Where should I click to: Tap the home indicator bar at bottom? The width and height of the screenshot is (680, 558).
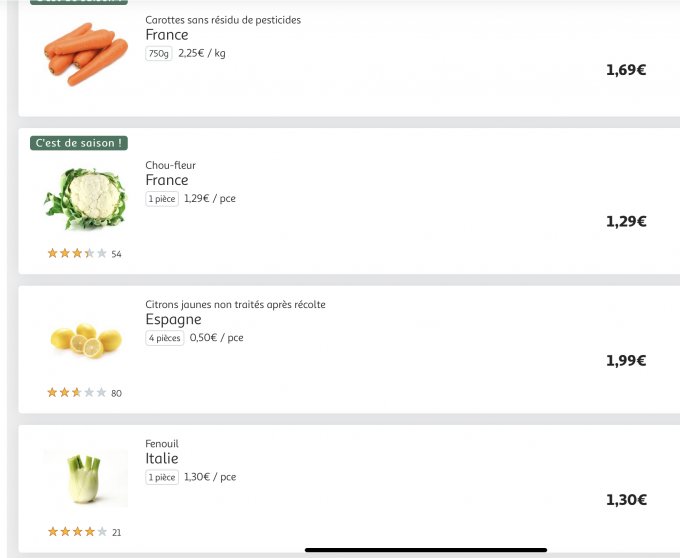pyautogui.click(x=426, y=549)
